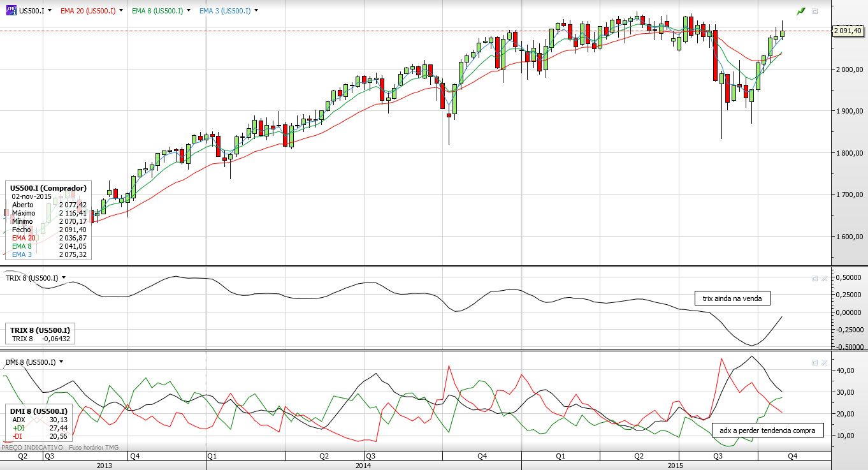
Task: Select the 'trix ainda na venda' annotation
Action: click(x=732, y=298)
